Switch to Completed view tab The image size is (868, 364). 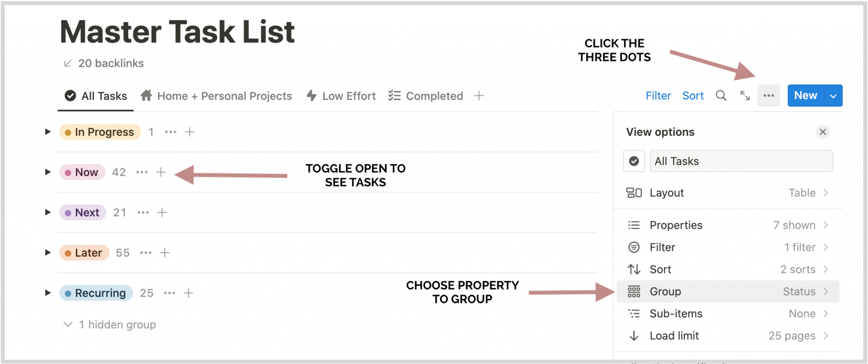[426, 96]
